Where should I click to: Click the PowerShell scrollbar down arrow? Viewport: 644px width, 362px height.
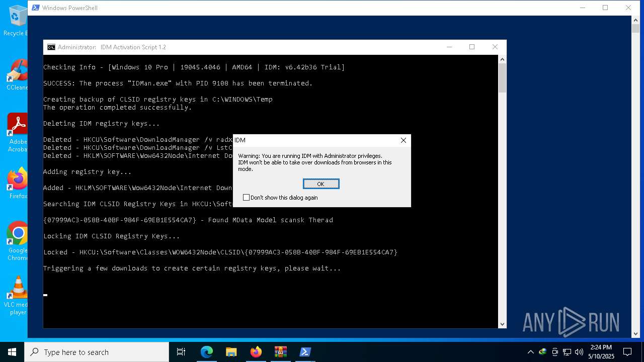tap(635, 333)
